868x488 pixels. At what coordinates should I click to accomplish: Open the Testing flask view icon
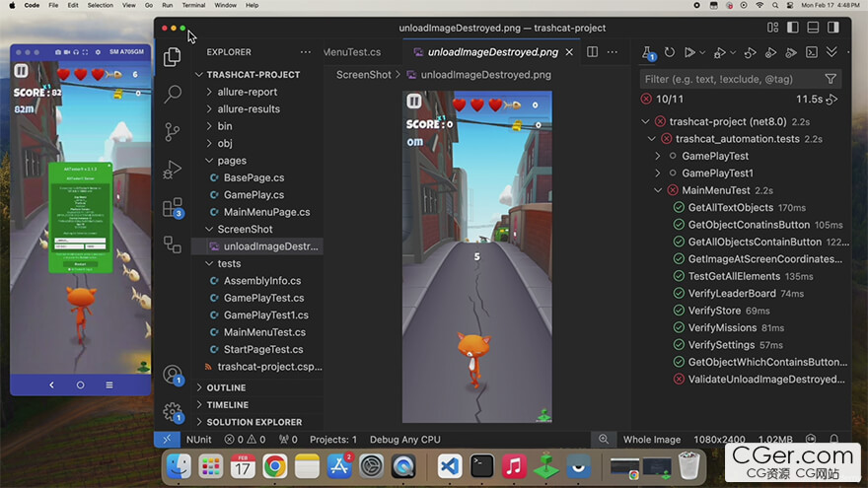648,52
